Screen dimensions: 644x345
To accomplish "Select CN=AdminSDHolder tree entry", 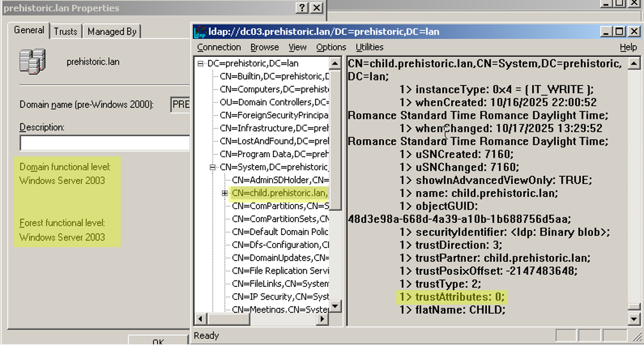I will tap(280, 180).
